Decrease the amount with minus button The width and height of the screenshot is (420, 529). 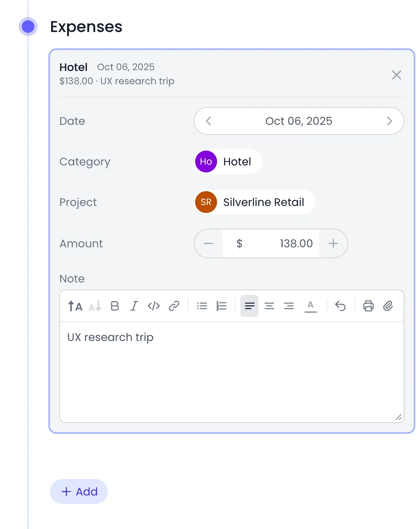click(x=208, y=243)
